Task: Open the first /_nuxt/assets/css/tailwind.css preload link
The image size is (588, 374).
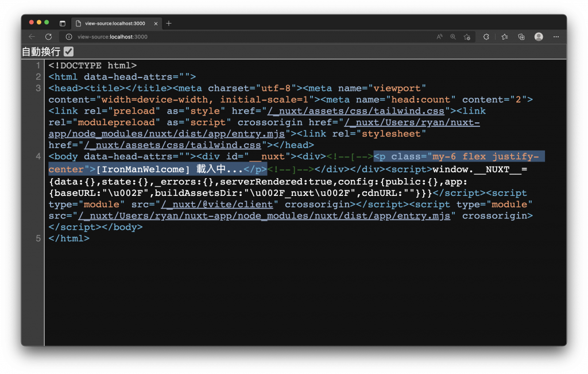Action: point(355,111)
